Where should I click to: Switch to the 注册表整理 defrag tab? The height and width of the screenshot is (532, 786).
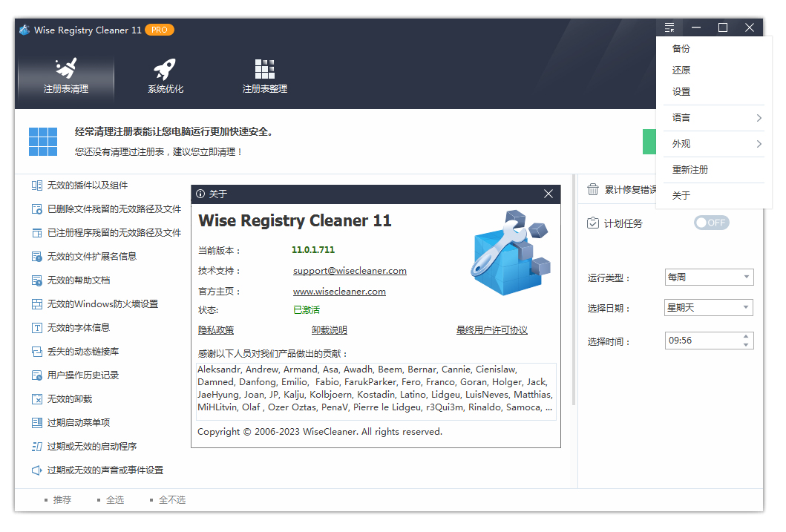265,77
